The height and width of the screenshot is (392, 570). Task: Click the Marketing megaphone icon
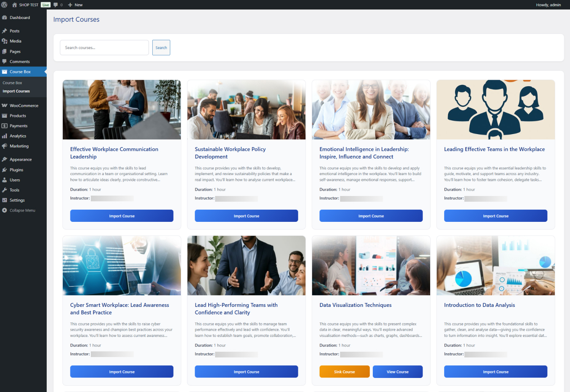pyautogui.click(x=5, y=146)
